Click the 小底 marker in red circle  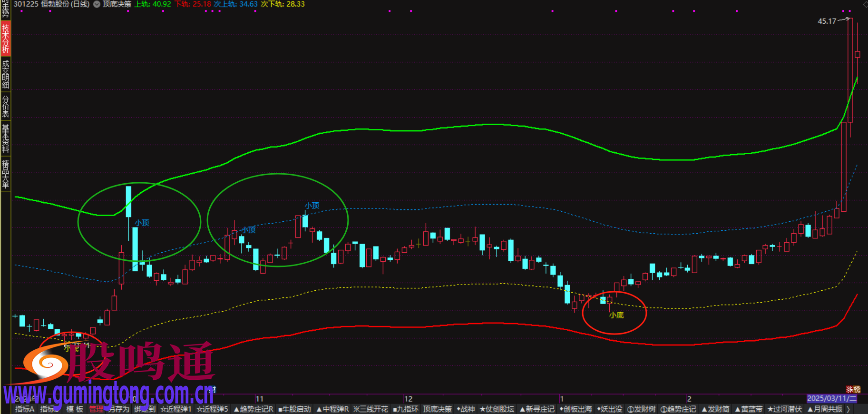(x=616, y=315)
